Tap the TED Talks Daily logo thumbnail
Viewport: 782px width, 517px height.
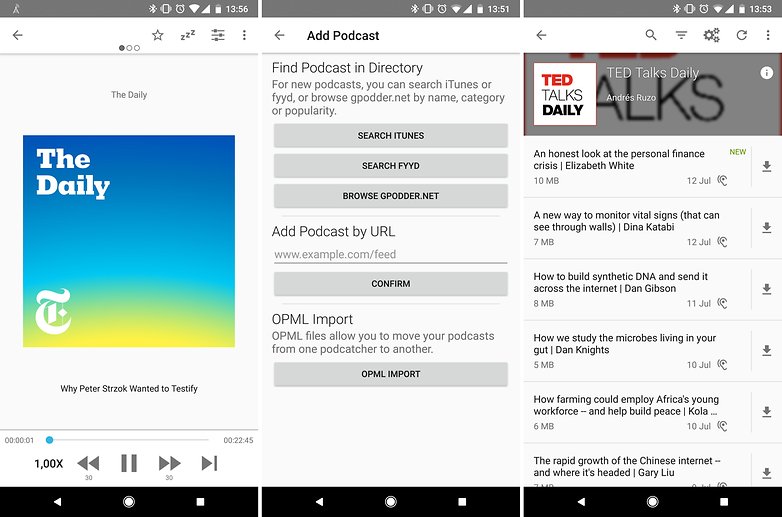565,94
